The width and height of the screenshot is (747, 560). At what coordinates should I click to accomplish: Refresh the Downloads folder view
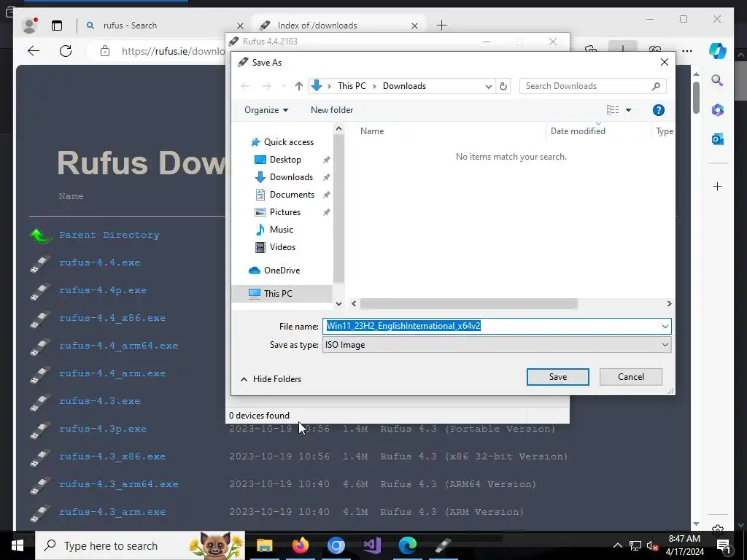(x=503, y=86)
